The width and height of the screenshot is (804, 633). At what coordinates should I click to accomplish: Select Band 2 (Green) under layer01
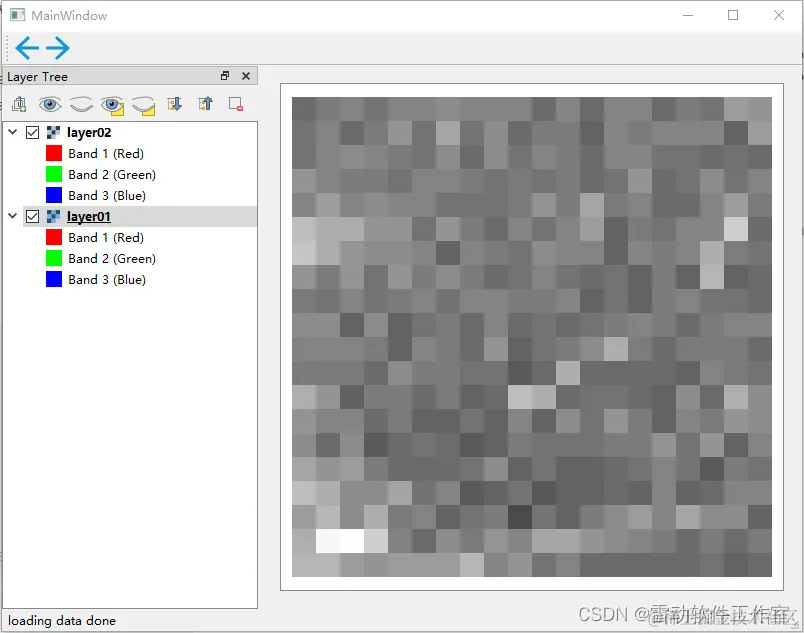(x=112, y=259)
